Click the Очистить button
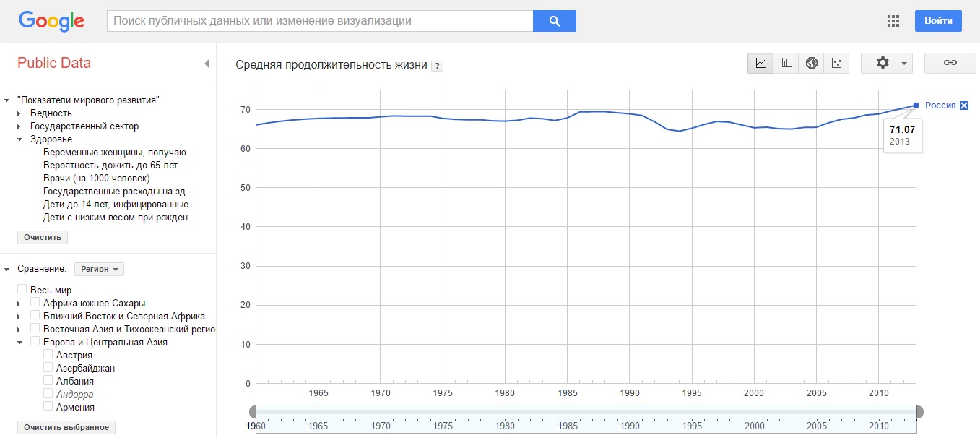980x438 pixels. click(43, 237)
